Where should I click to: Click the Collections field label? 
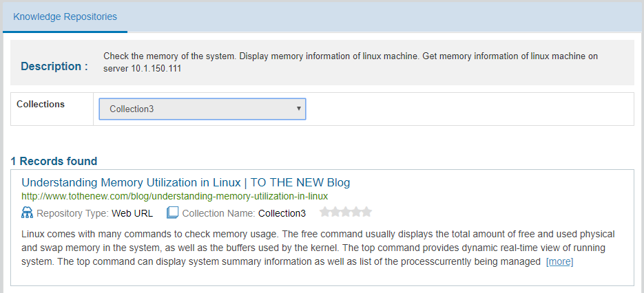coord(41,104)
